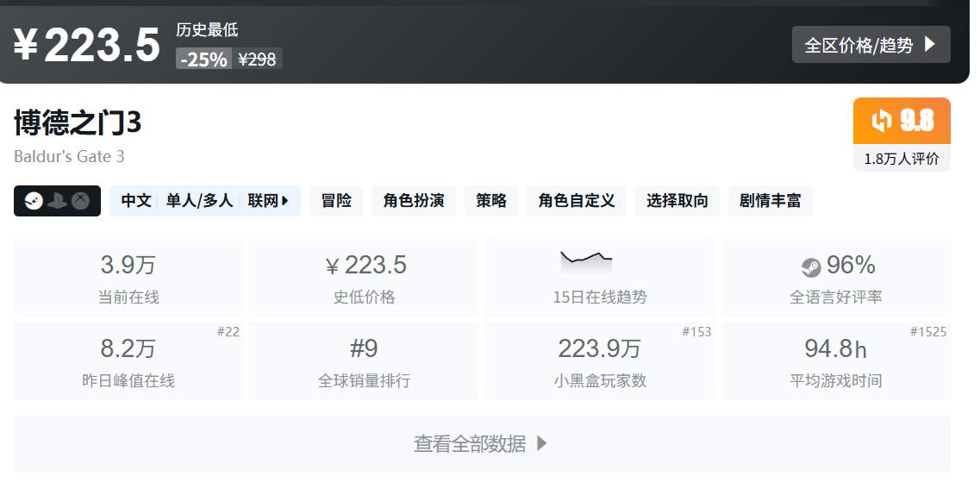Click the Heybox logo on the 9.8 score badge
The height and width of the screenshot is (489, 980).
pyautogui.click(x=882, y=120)
